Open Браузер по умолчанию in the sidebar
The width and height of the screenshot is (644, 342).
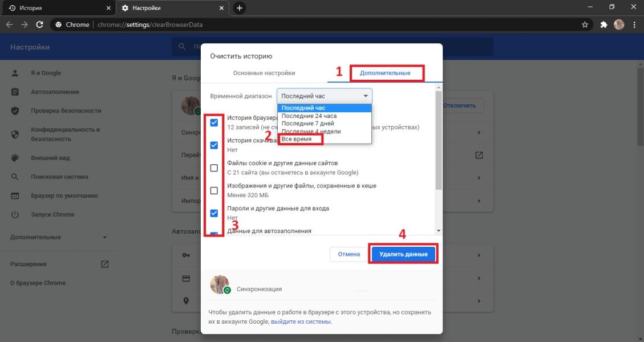64,196
